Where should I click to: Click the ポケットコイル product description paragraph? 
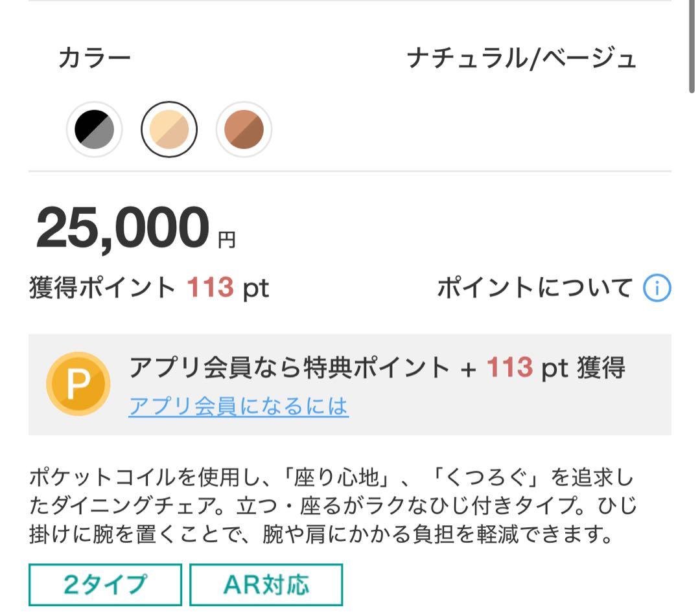[331, 507]
